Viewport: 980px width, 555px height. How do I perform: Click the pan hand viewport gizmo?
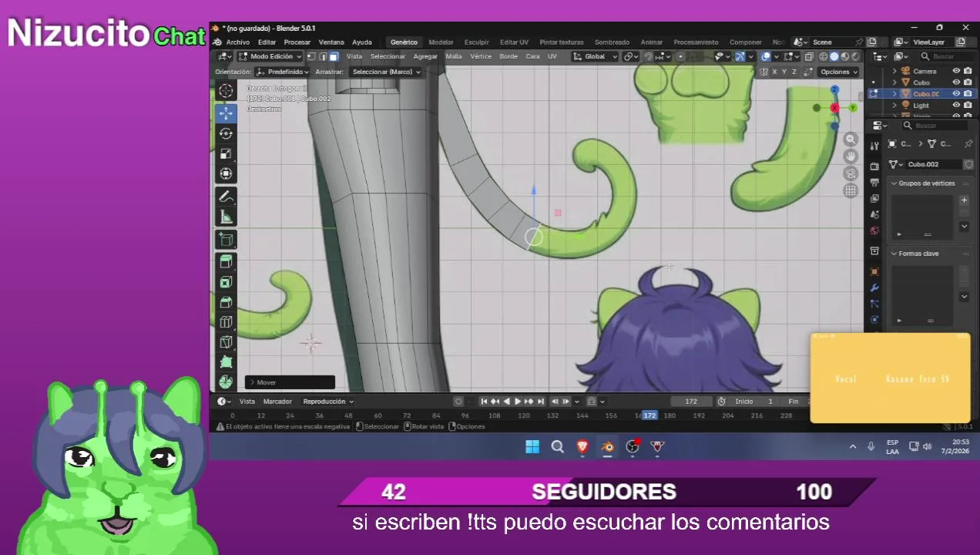coord(851,156)
